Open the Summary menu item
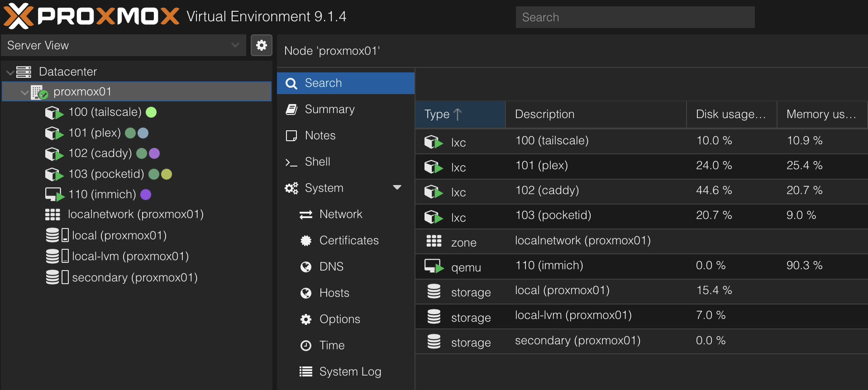Screen dimensions: 868x390 point(329,109)
